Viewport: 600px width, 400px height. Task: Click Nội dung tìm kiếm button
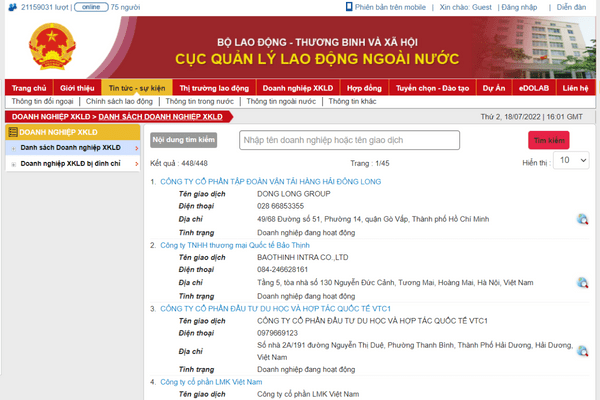pyautogui.click(x=184, y=140)
